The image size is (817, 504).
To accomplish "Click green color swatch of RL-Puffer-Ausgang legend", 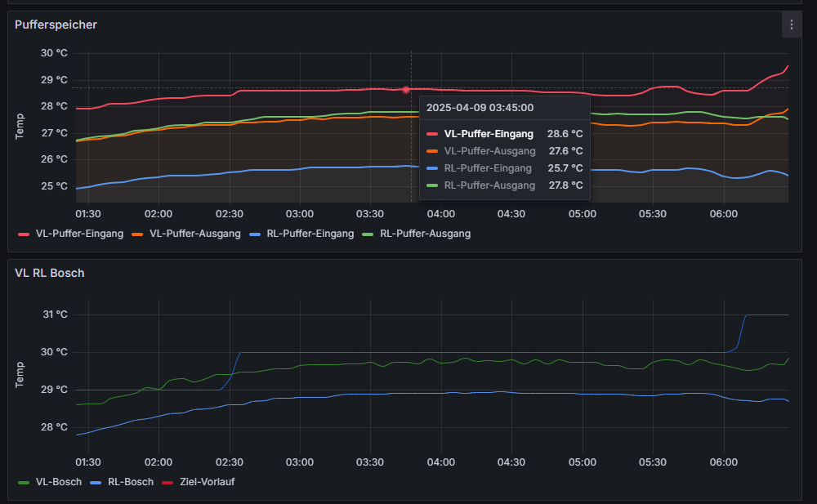I will coord(368,234).
